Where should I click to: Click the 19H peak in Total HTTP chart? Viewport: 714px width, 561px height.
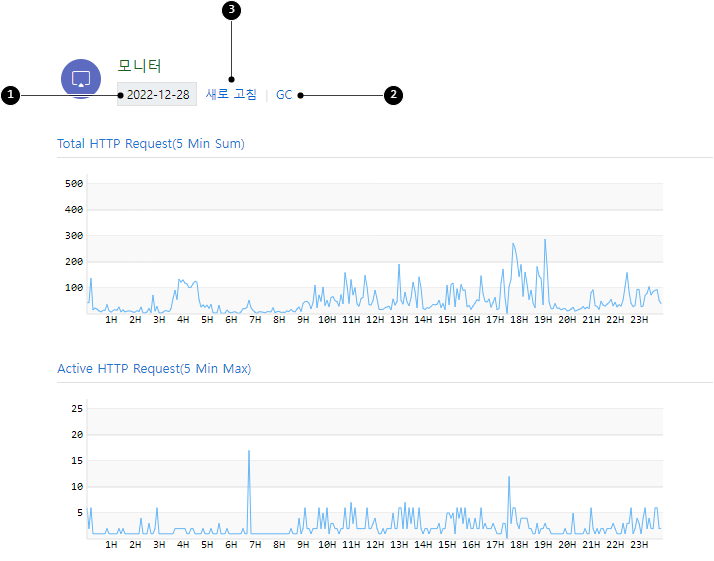[x=545, y=240]
